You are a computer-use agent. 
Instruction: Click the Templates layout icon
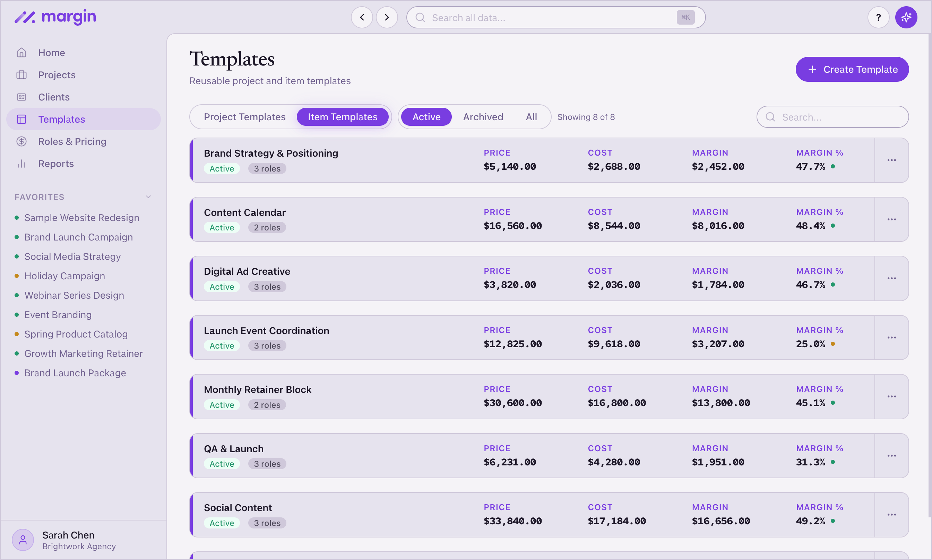21,119
